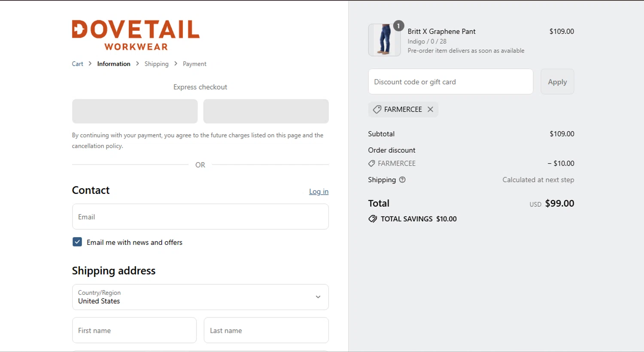This screenshot has height=352, width=644.
Task: Click the Apply discount button
Action: click(557, 81)
